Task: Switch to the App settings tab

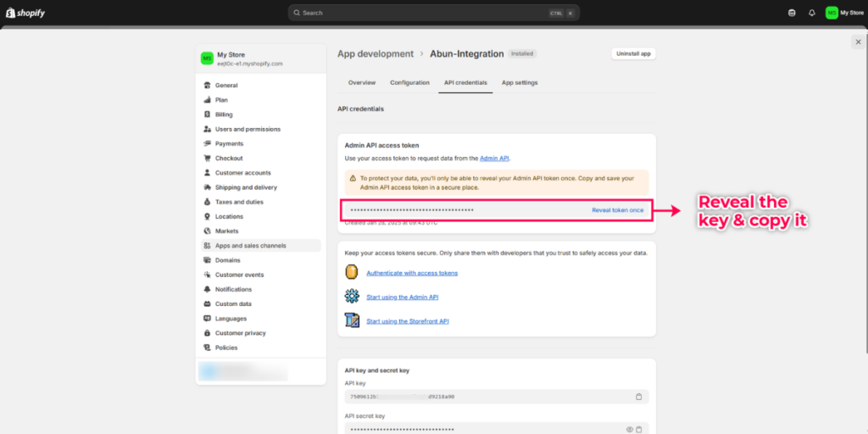Action: click(x=520, y=82)
